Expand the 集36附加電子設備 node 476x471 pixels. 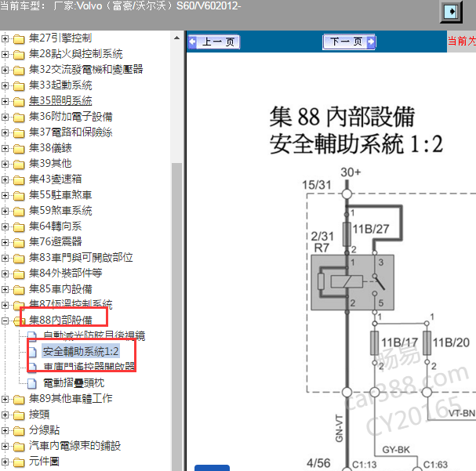[x=5, y=117]
